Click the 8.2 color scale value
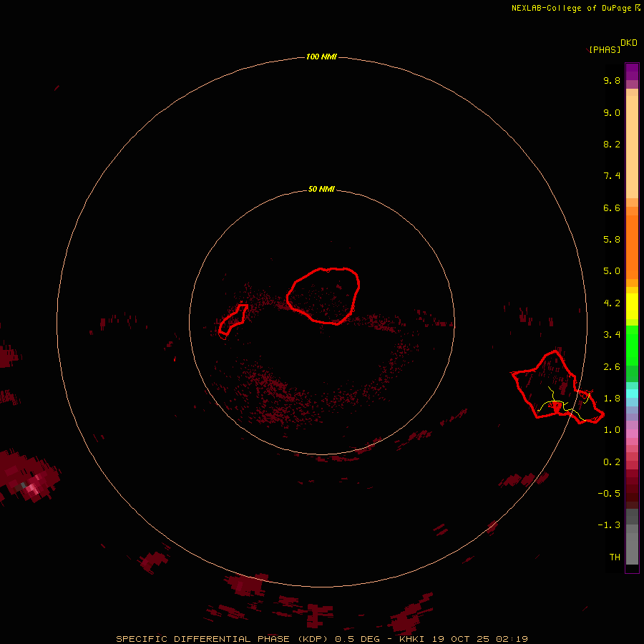 click(x=612, y=145)
